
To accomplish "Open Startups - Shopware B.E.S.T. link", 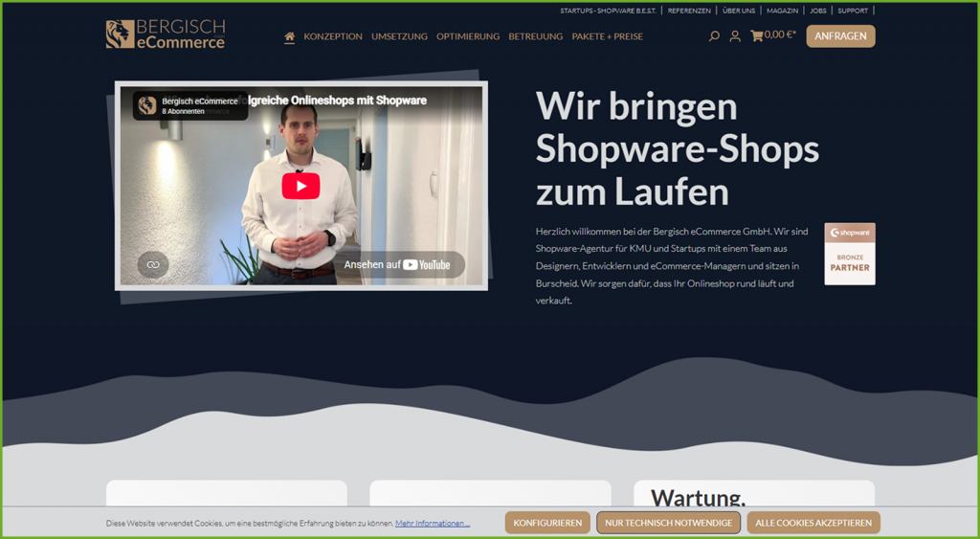I will point(608,11).
